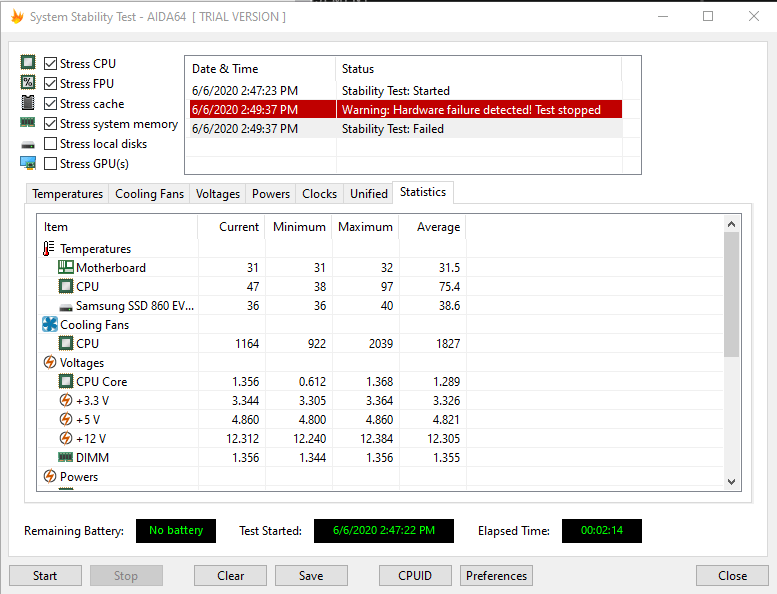
Task: Uncheck the Stress FPU checkbox
Action: (x=50, y=84)
